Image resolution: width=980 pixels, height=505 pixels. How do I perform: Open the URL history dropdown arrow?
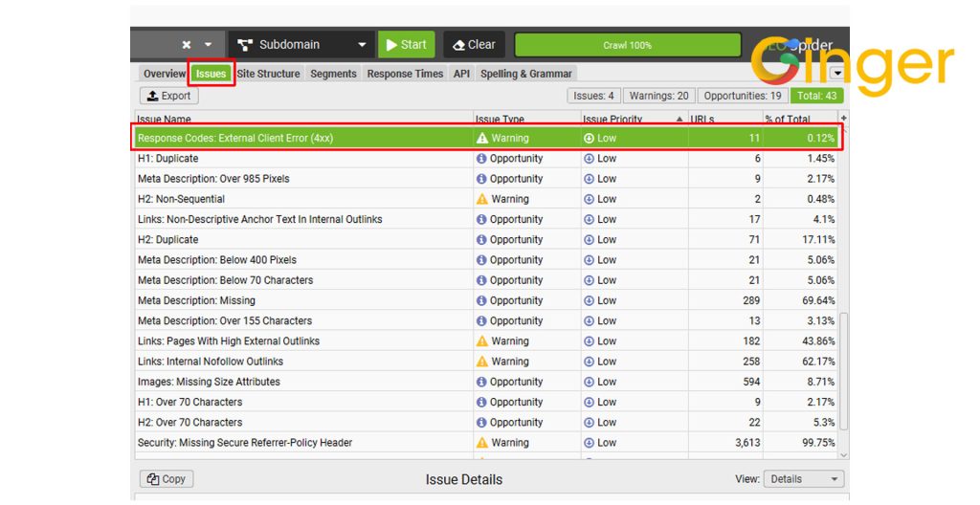pyautogui.click(x=208, y=44)
